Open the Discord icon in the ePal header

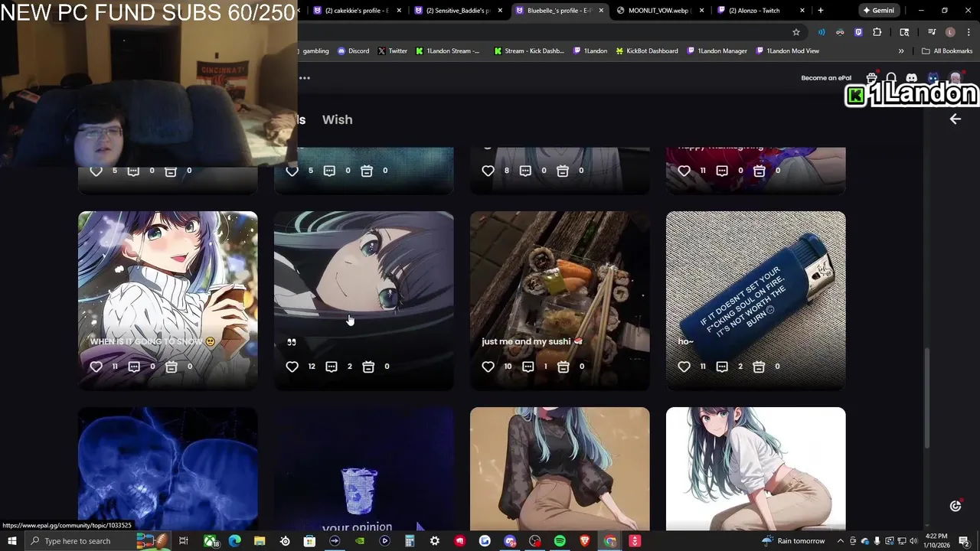coord(911,78)
